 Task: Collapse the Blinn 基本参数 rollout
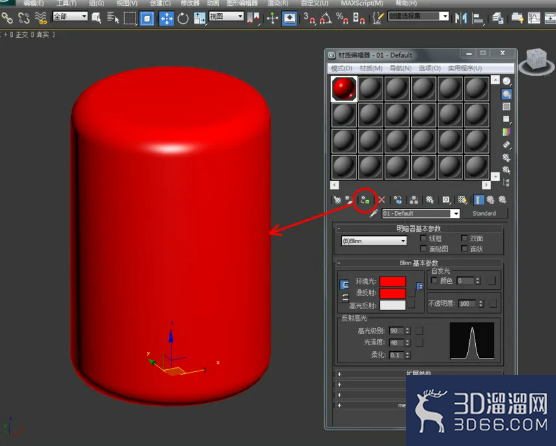pos(418,263)
